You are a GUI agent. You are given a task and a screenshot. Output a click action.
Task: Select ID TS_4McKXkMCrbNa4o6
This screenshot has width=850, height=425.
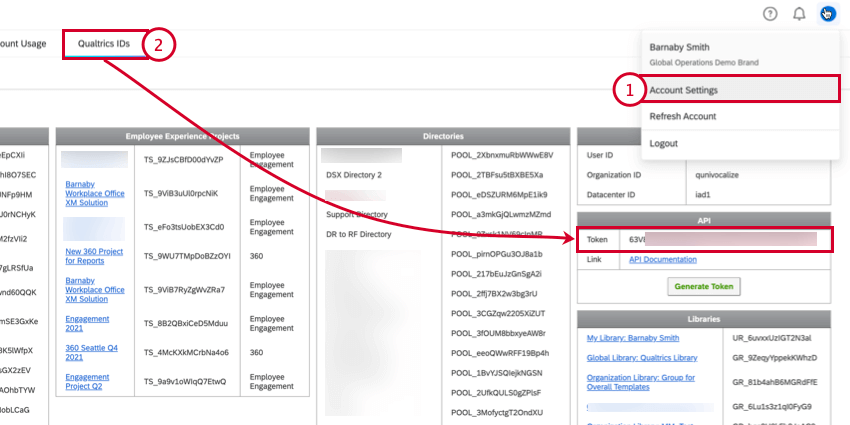point(186,352)
